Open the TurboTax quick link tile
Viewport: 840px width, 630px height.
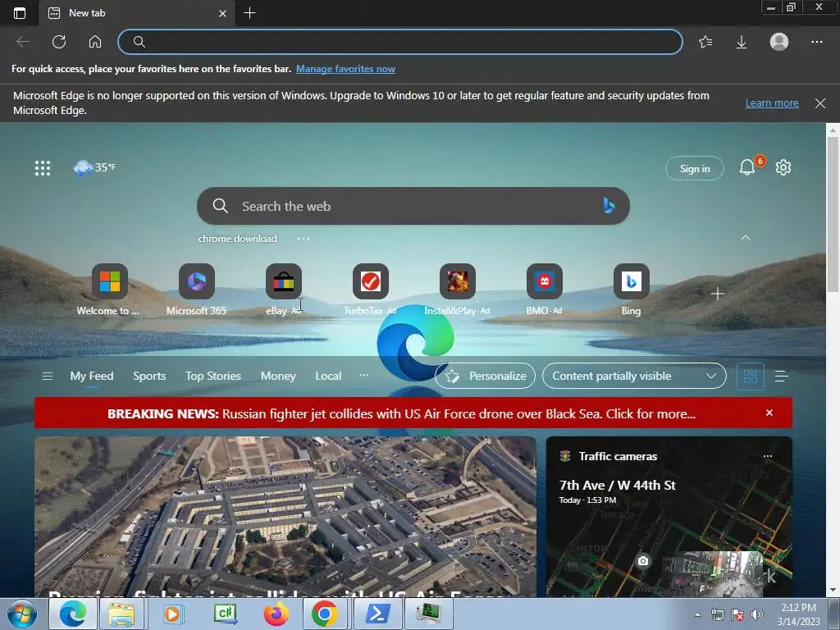click(x=370, y=290)
